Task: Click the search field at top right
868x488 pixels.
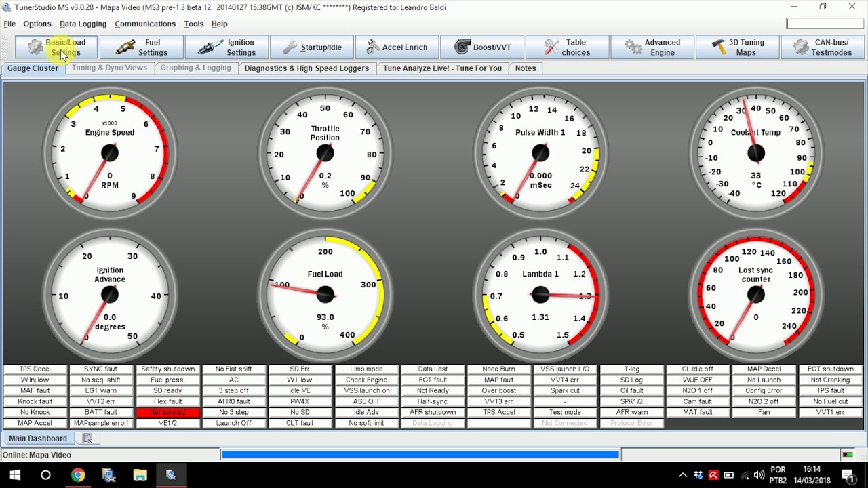Action: (825, 24)
